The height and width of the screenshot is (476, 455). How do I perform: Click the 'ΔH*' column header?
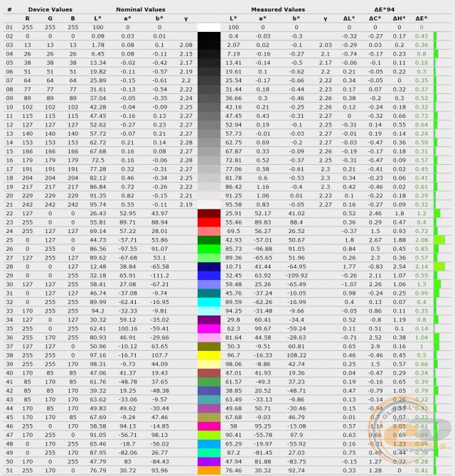[399, 18]
